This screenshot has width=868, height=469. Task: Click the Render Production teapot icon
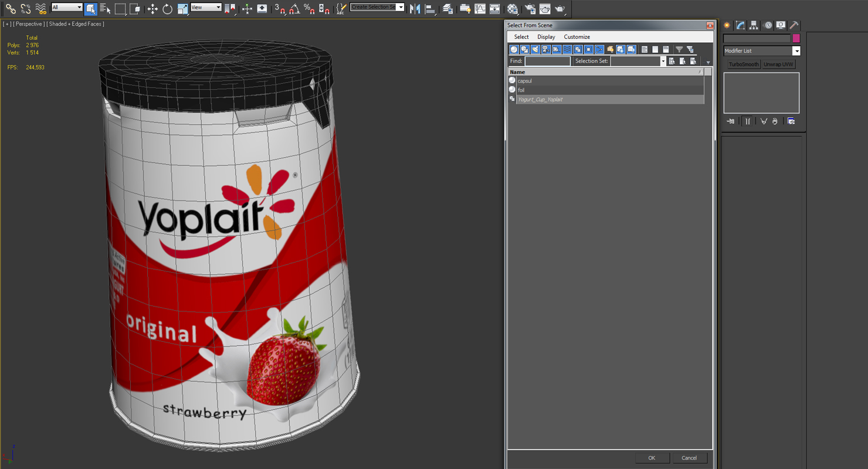tap(560, 9)
